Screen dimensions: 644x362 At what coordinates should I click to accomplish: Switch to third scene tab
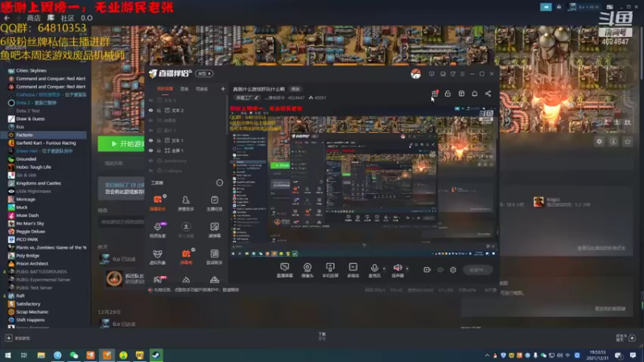tap(202, 89)
